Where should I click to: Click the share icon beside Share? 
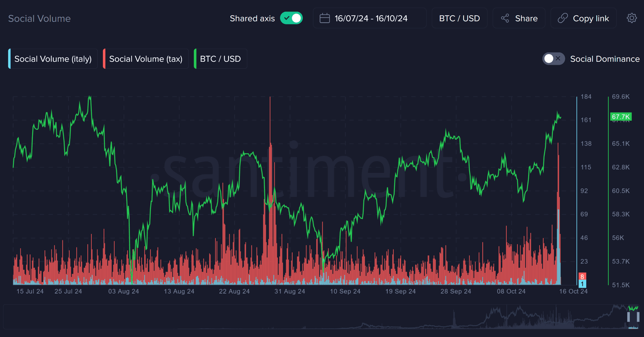[505, 18]
